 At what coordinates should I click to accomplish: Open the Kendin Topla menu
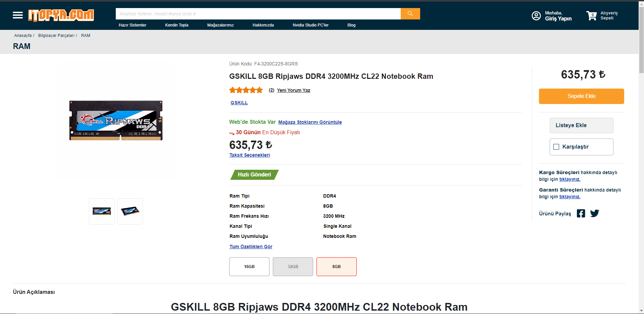click(x=177, y=25)
